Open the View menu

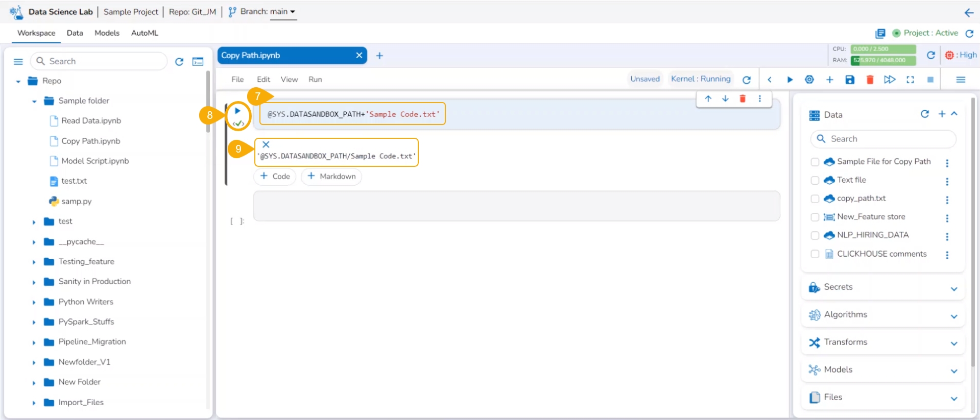(289, 80)
